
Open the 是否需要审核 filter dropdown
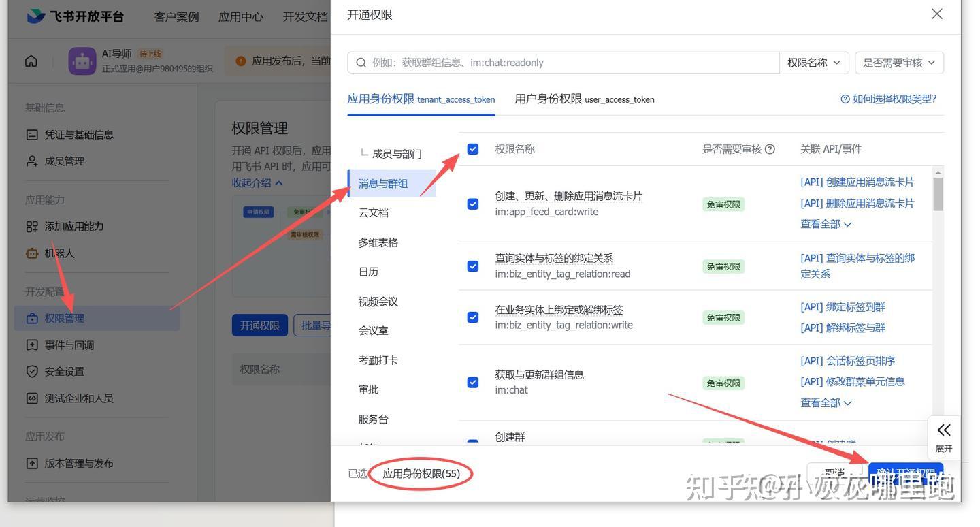pyautogui.click(x=899, y=63)
